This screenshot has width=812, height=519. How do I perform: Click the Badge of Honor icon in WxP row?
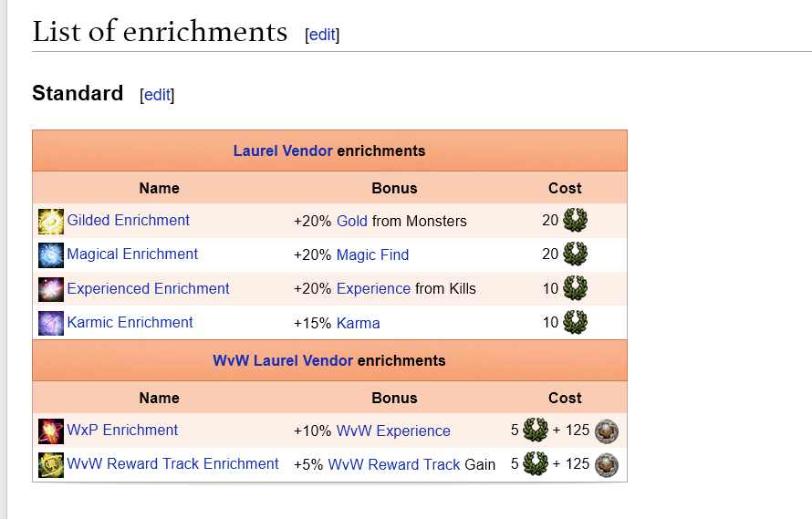(607, 431)
